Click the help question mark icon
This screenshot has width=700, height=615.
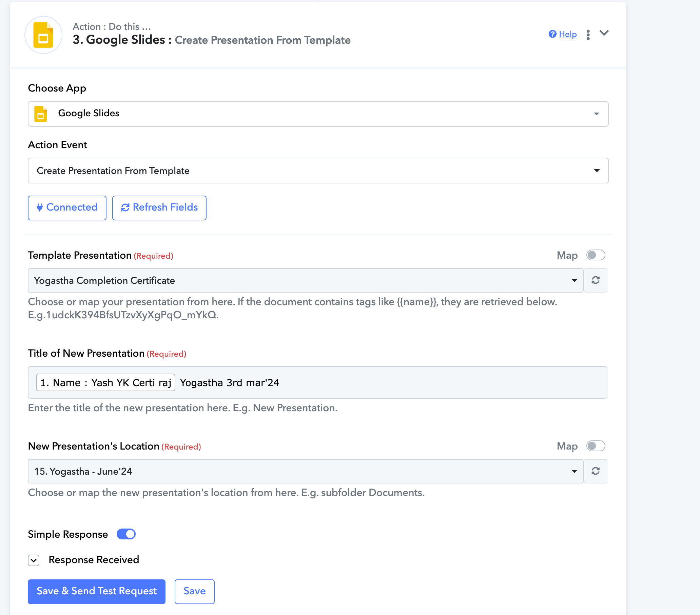coord(552,34)
